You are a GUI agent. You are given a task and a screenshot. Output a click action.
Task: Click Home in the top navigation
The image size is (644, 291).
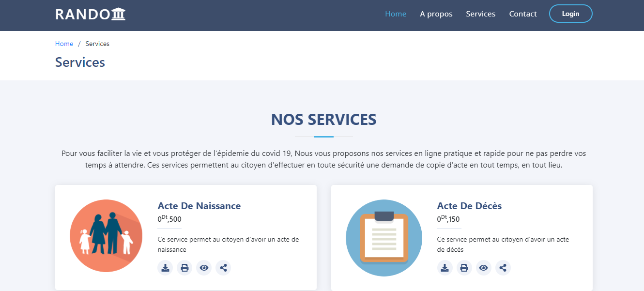[396, 14]
